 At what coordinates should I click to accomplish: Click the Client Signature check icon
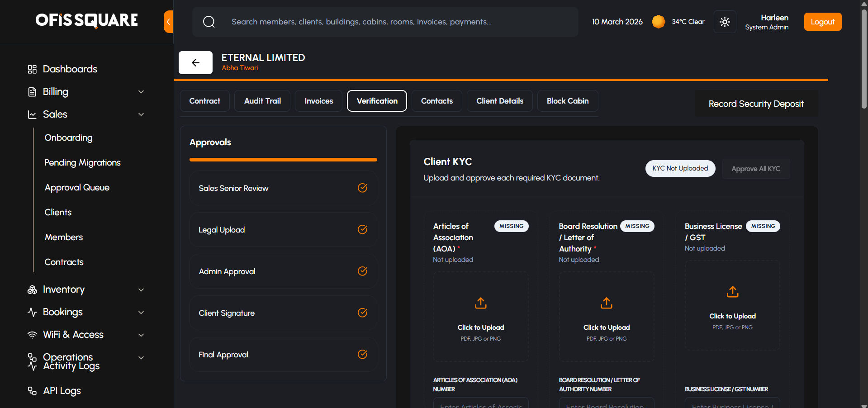pos(362,313)
